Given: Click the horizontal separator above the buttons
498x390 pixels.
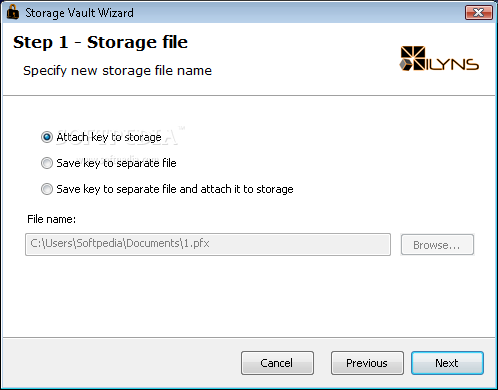Looking at the screenshot, I should (249, 338).
